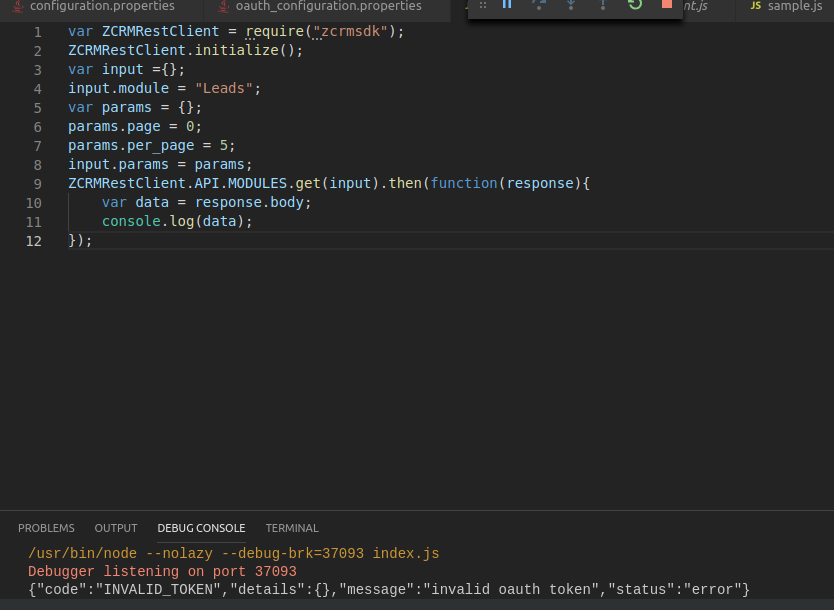The height and width of the screenshot is (610, 834).
Task: Open the configuration.properties tab
Action: tap(102, 6)
